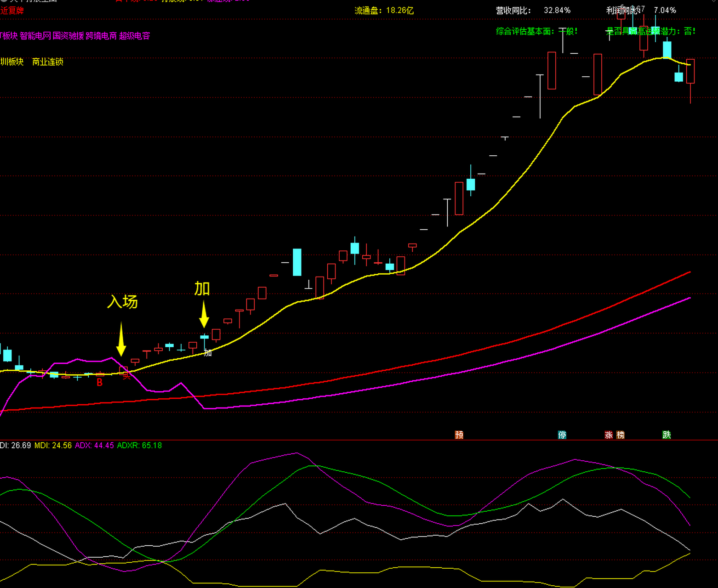Click the brown 榜 event marker icon

tap(621, 435)
